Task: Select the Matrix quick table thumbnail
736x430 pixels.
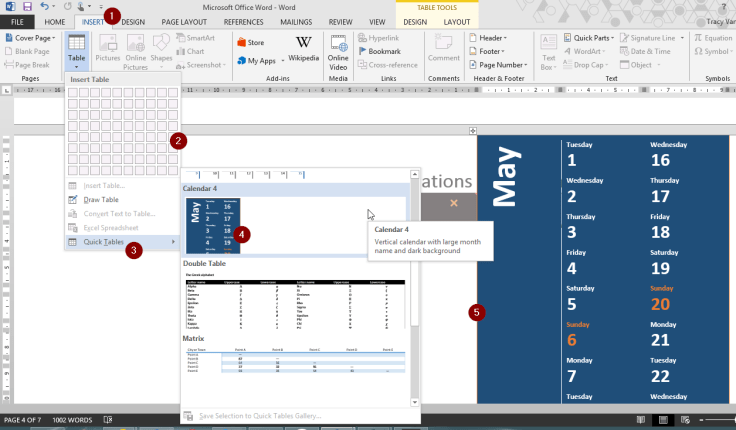Action: (295, 360)
